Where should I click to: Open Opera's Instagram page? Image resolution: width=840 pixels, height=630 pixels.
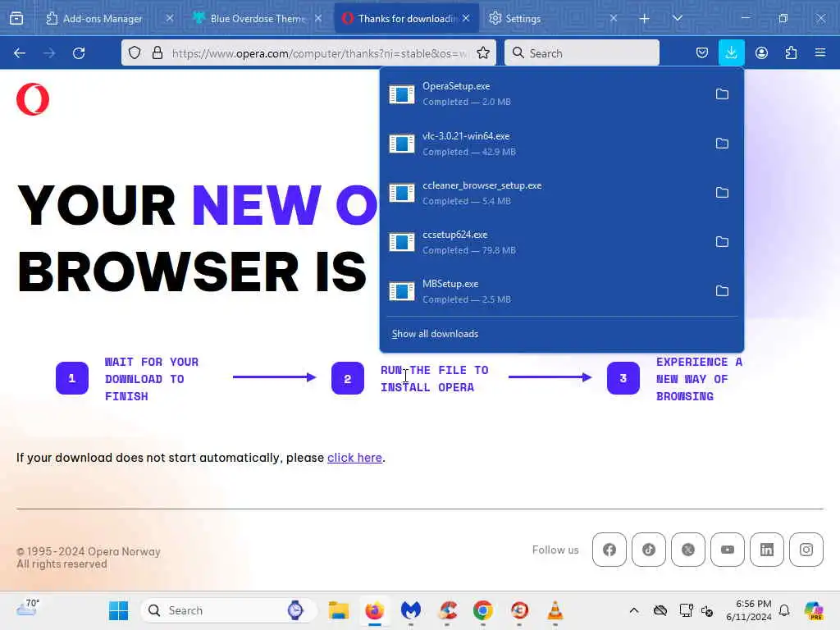806,550
